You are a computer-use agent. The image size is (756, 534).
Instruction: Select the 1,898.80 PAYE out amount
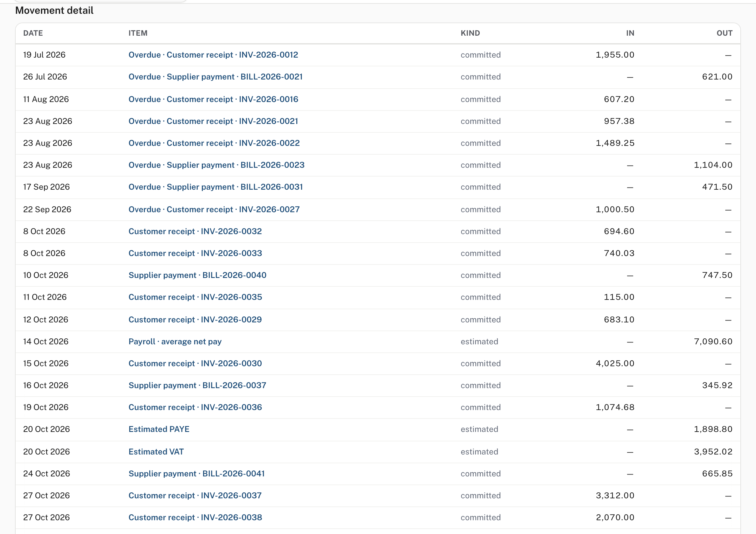click(x=713, y=429)
